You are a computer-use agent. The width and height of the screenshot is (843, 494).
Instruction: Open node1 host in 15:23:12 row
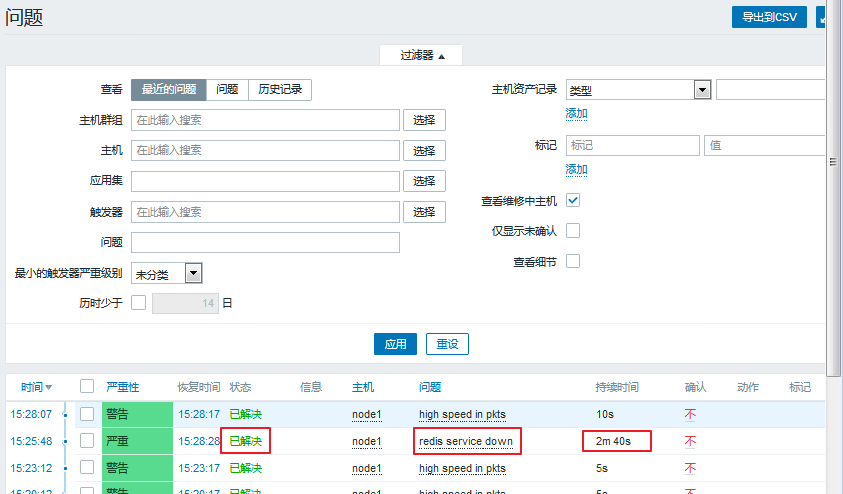click(367, 468)
